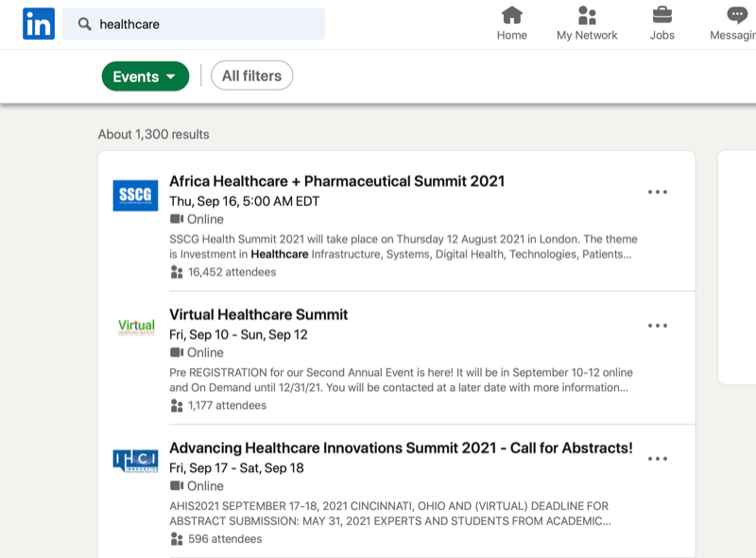
Task: Click Fri, Sep 17 - Sat, Sep 18 date
Action: [236, 468]
